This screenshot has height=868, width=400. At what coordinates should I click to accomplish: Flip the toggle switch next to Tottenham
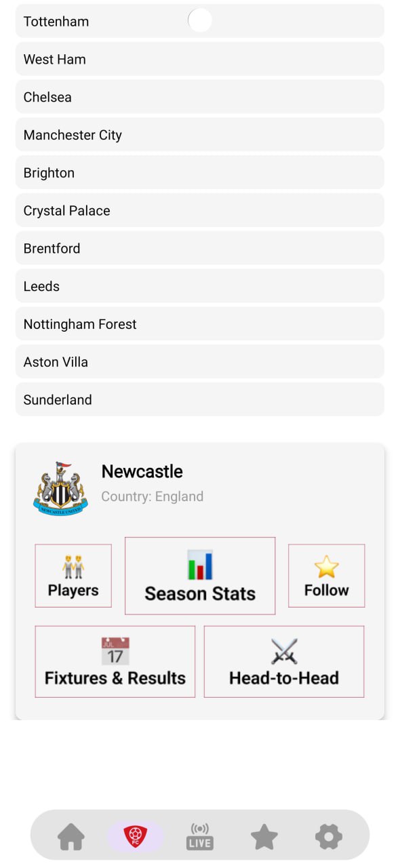point(199,21)
